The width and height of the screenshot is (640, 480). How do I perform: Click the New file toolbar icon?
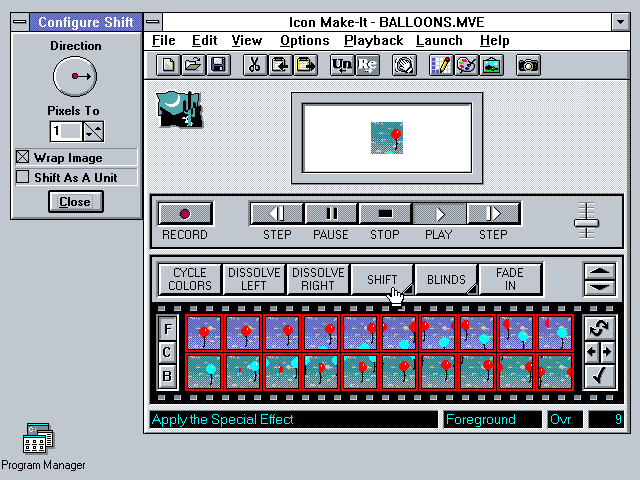pyautogui.click(x=168, y=65)
